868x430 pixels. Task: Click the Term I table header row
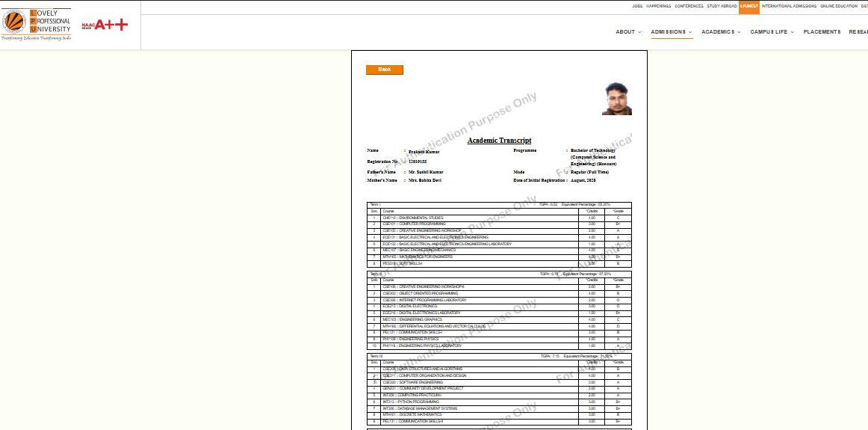point(499,204)
